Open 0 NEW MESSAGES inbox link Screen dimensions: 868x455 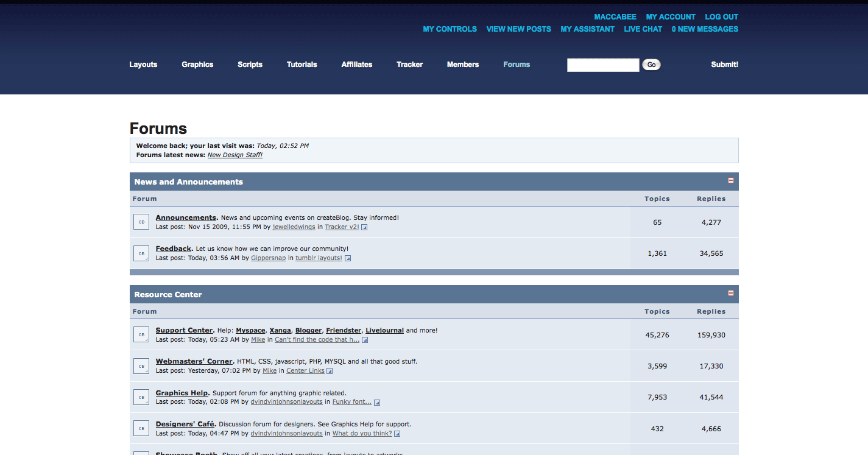pos(705,29)
